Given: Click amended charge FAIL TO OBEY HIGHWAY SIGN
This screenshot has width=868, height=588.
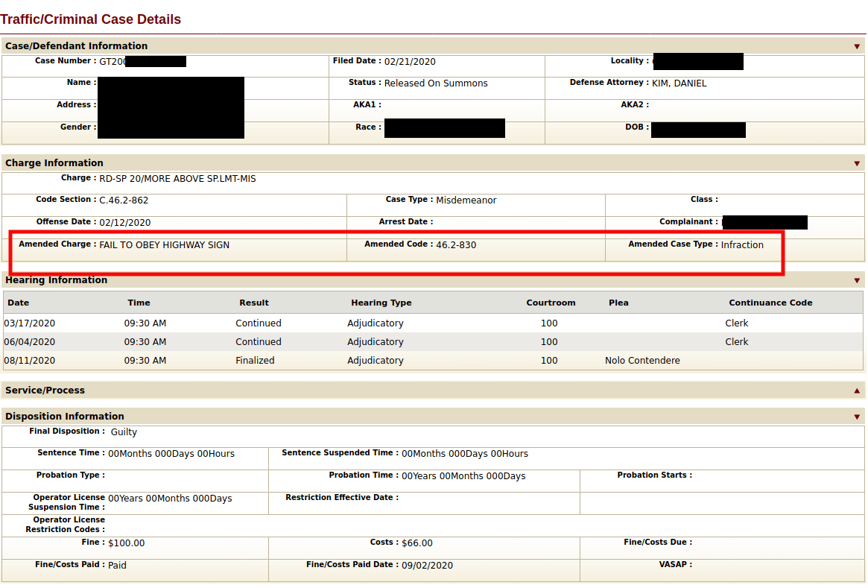Looking at the screenshot, I should pos(165,244).
